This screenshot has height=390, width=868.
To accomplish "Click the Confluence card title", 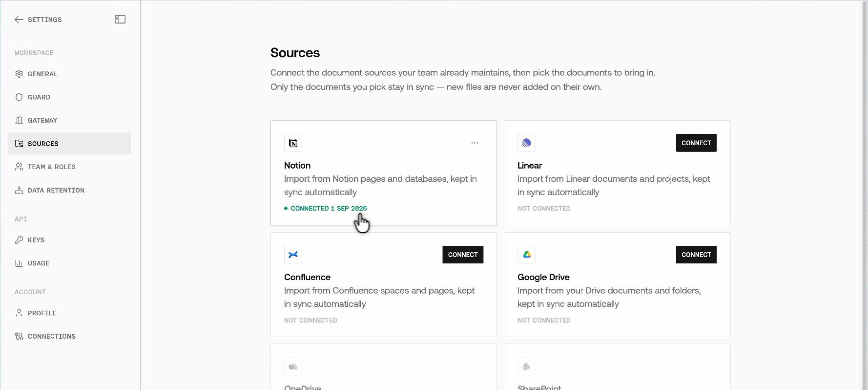I will pos(307,277).
